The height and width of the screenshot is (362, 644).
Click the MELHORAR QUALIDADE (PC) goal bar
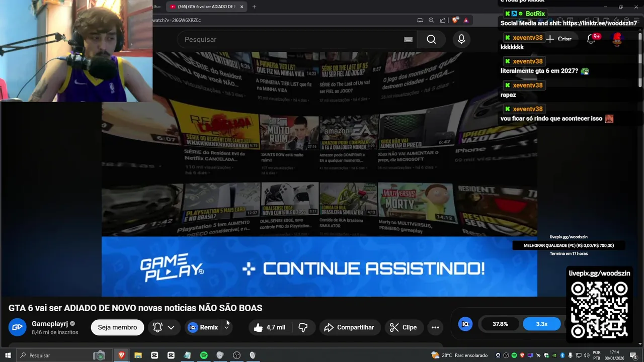(x=569, y=245)
